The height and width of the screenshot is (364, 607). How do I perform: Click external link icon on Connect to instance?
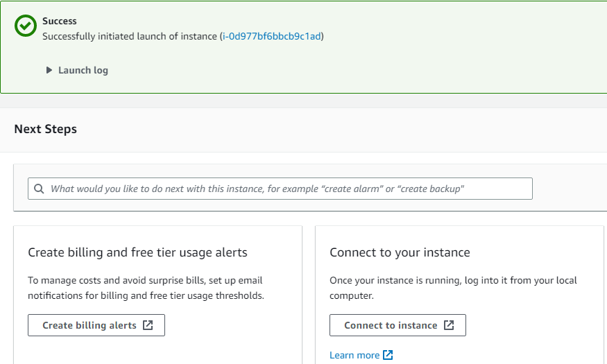pos(449,325)
